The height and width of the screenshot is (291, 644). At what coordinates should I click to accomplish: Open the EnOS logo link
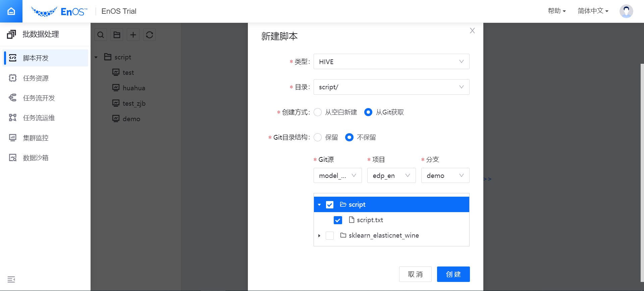59,11
